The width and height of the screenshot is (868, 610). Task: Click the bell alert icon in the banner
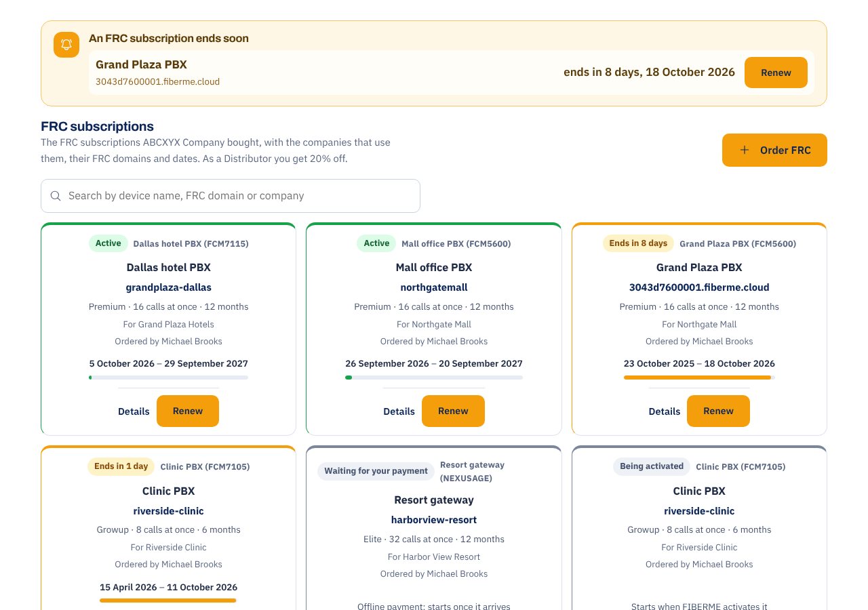tap(66, 45)
